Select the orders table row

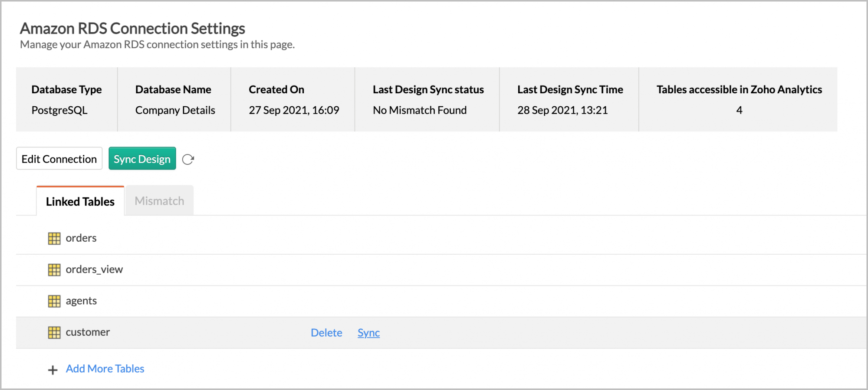point(441,238)
